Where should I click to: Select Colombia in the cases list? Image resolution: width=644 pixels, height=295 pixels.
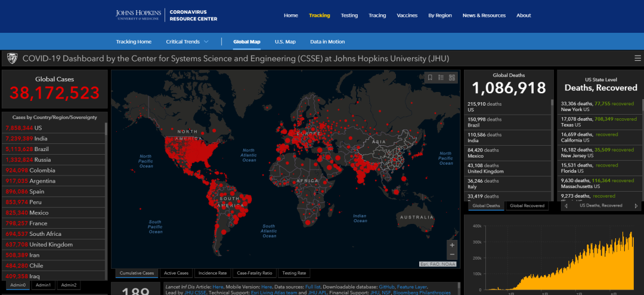[54, 170]
